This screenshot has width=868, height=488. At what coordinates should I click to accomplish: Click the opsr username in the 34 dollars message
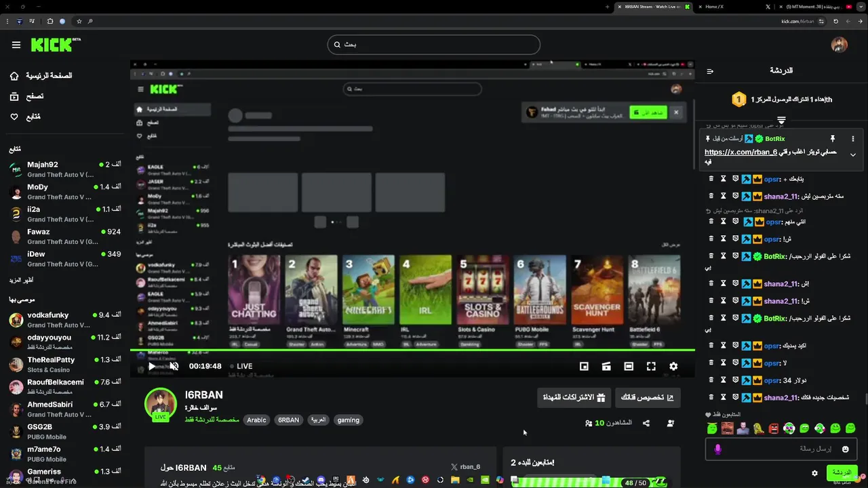point(772,380)
